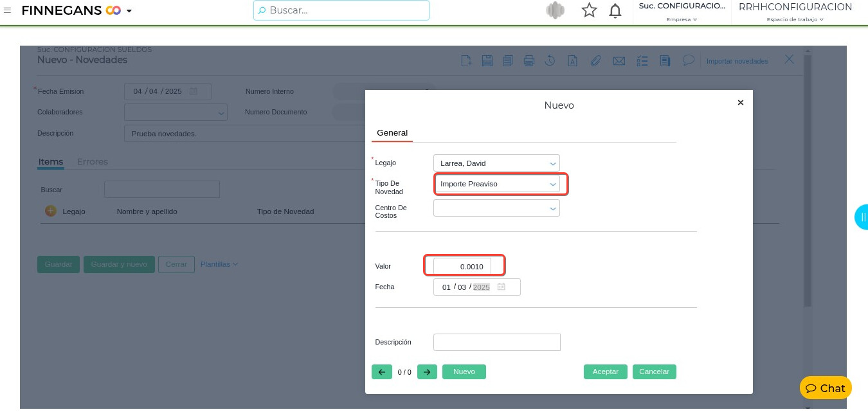Screen dimensions: 868x412
Task: Click the speech bubble comment icon
Action: pos(688,60)
